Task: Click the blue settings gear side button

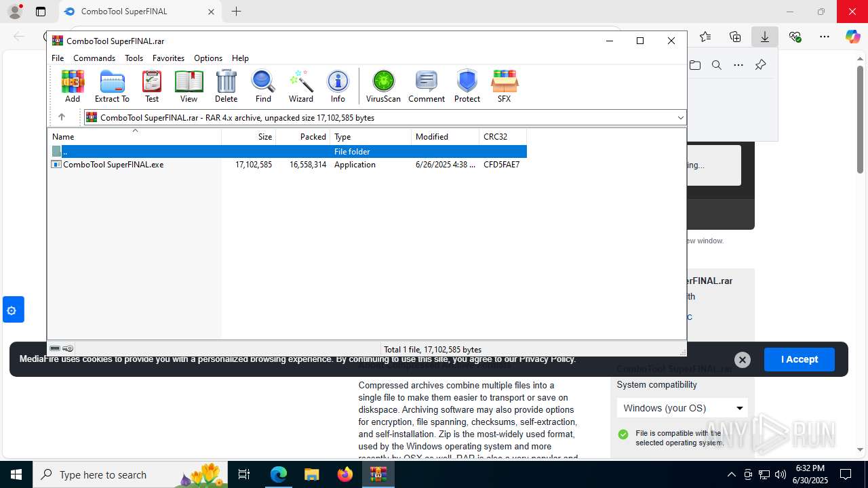Action: click(x=14, y=310)
